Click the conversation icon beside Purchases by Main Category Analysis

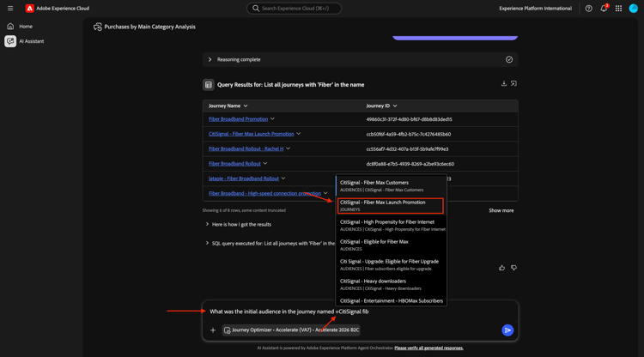pos(97,27)
